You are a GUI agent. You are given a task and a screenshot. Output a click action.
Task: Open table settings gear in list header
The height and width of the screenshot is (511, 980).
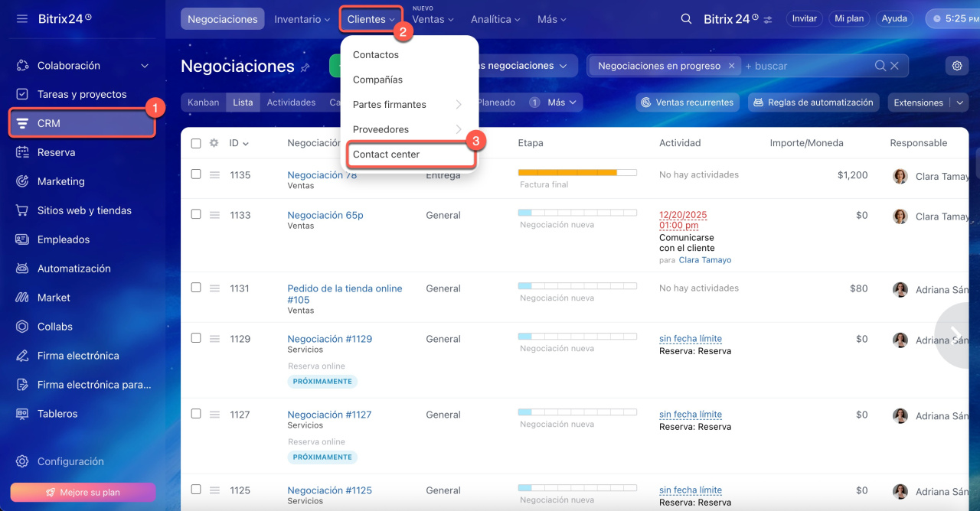(x=214, y=143)
